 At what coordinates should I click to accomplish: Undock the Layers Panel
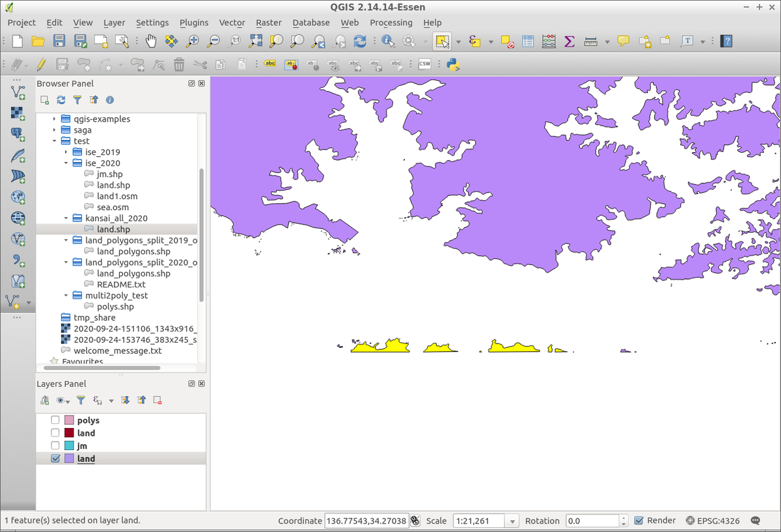pos(192,384)
